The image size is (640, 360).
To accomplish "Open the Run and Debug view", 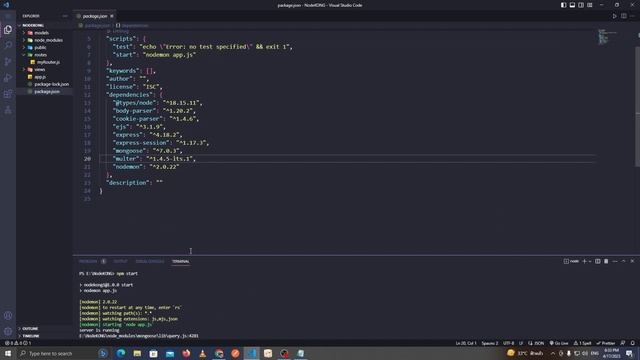I will [x=8, y=78].
